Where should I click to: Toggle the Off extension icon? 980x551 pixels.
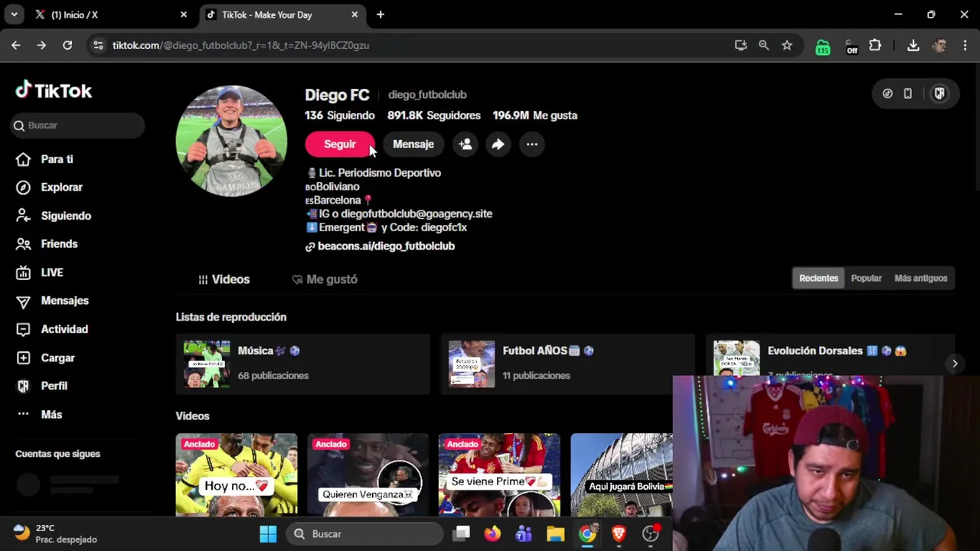pos(851,47)
